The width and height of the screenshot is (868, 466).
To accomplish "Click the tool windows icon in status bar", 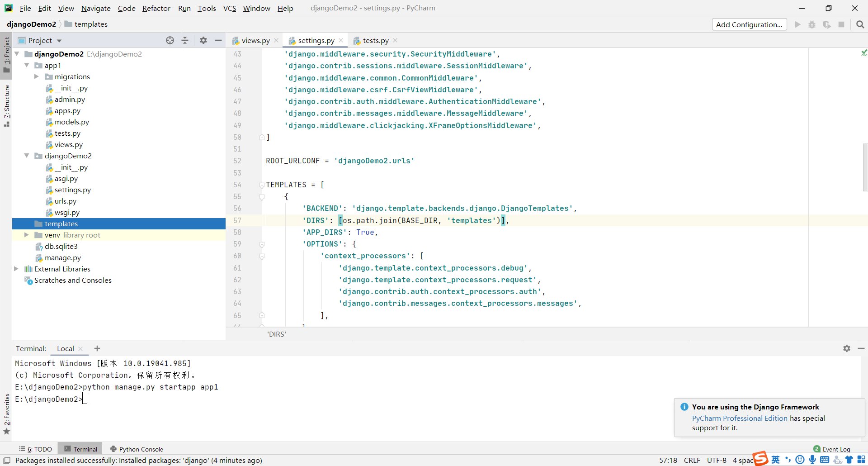I will (x=7, y=460).
